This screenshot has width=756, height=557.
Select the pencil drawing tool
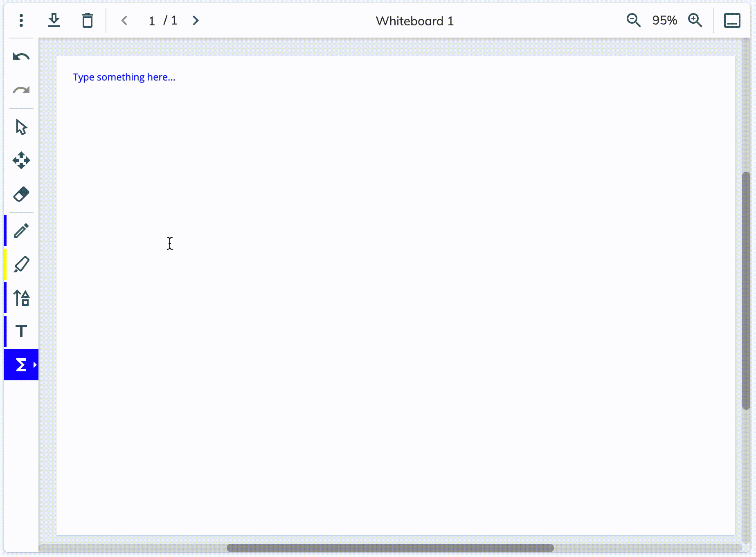point(21,231)
